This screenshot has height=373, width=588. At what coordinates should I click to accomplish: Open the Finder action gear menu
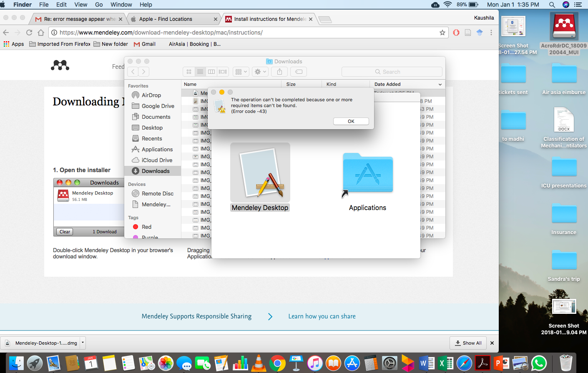pyautogui.click(x=260, y=72)
